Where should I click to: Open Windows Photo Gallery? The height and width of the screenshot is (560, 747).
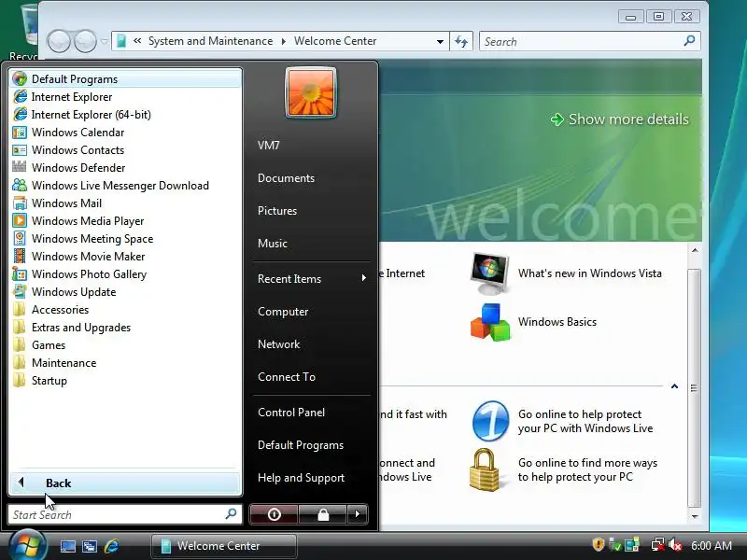click(126, 274)
